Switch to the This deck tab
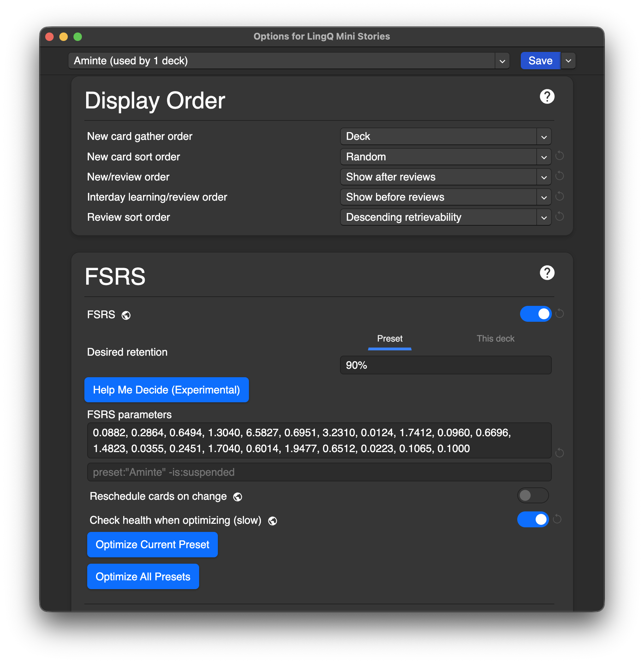Screen dimensions: 644x664 (495, 339)
